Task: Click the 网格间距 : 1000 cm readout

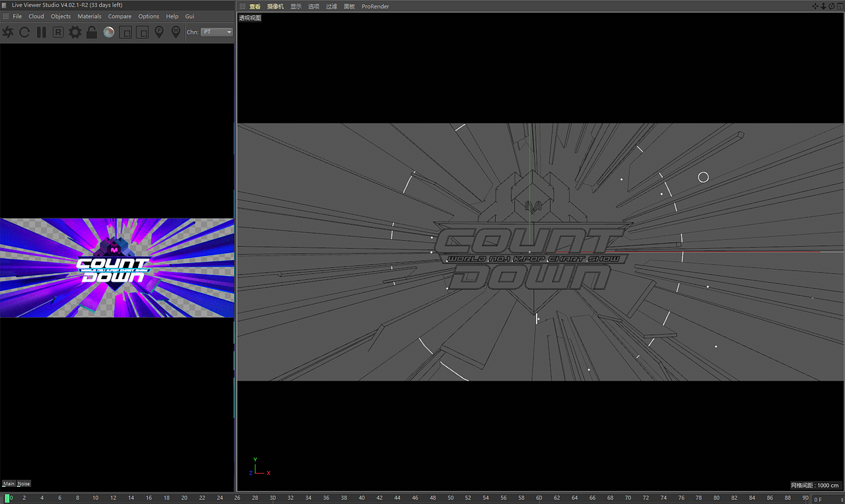Action: [815, 486]
